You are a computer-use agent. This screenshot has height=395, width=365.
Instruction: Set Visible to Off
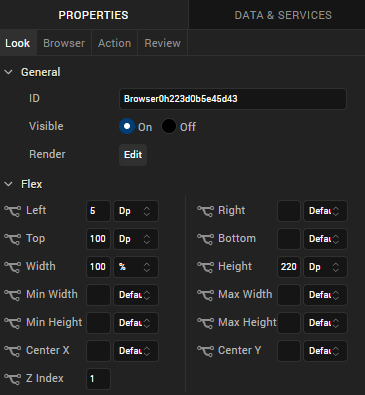click(x=169, y=126)
